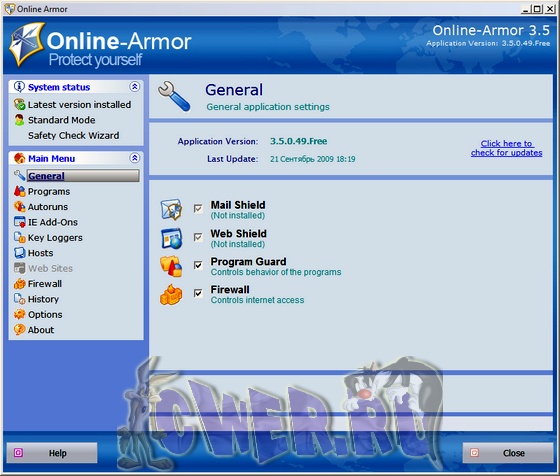
Task: Maximize the Online Armor window
Action: (x=537, y=9)
